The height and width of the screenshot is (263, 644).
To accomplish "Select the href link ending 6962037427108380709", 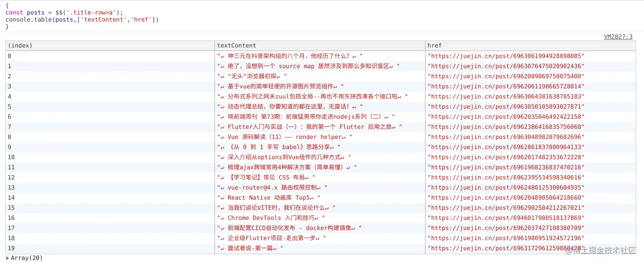I will [506, 228].
